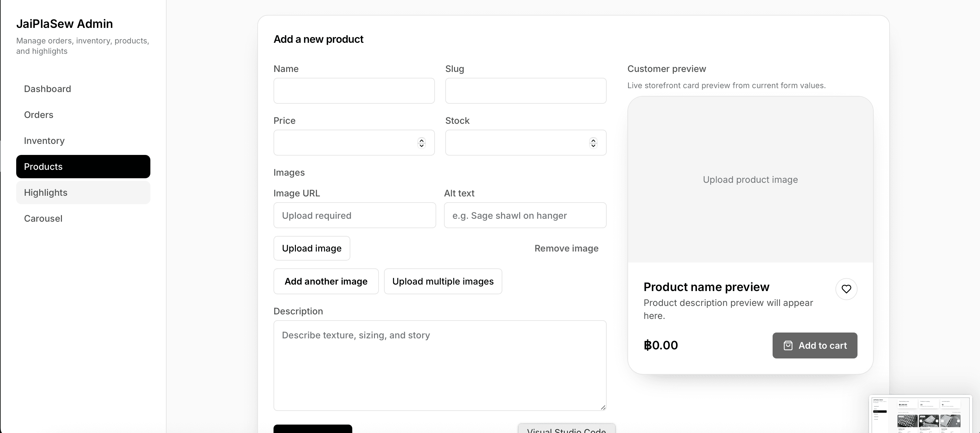Click the Customer preview heading
980x433 pixels.
[667, 69]
